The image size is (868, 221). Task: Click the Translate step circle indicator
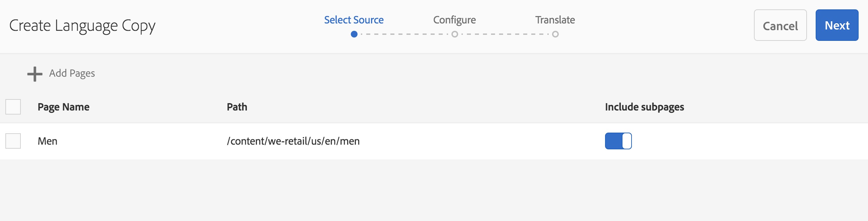555,34
